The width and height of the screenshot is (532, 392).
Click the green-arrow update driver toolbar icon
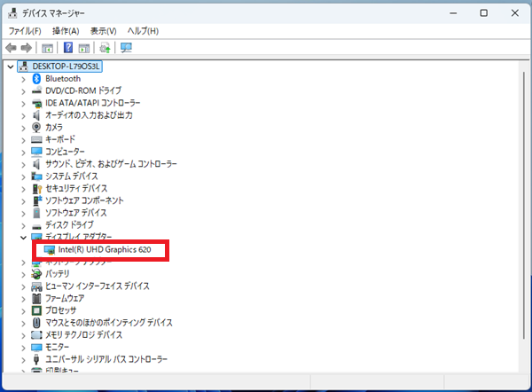click(105, 47)
